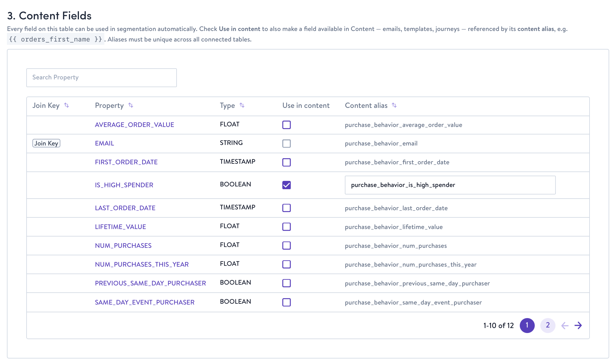Viewport: 615px width, 364px height.
Task: Edit the purchase_behavior_is_high_spender alias field
Action: coord(450,185)
